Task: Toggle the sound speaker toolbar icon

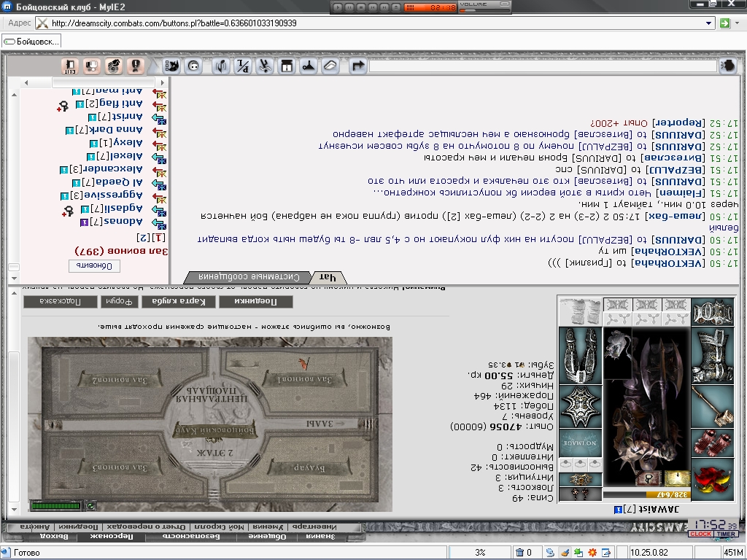Action: pos(220,66)
